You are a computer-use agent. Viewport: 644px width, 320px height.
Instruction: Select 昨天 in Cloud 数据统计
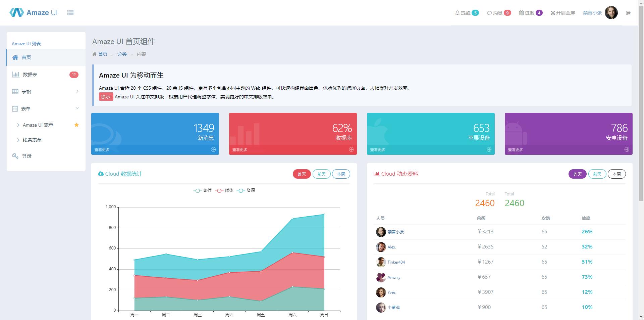(x=302, y=174)
